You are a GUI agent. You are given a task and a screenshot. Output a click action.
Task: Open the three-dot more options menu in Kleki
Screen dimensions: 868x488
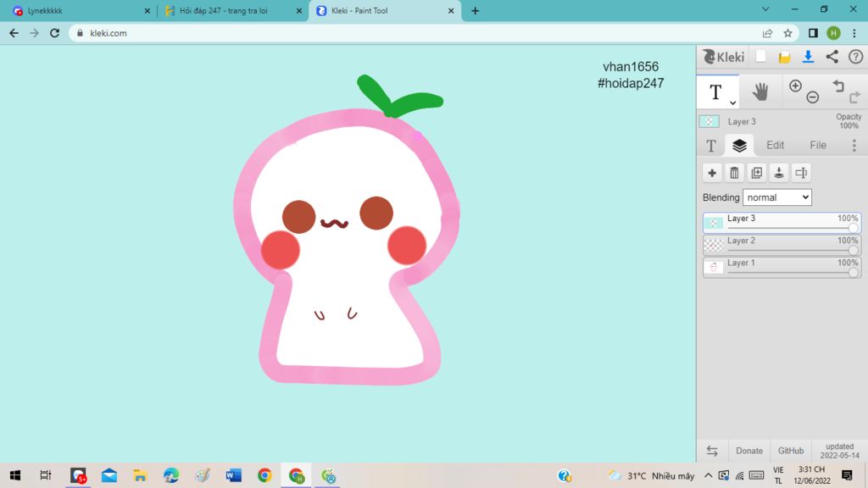tap(854, 146)
